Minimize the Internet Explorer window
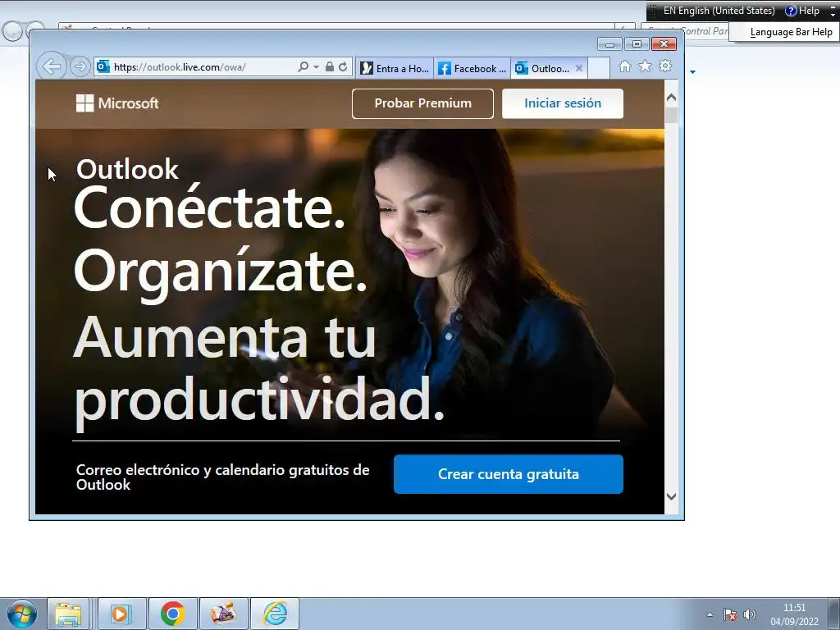This screenshot has width=840, height=630. point(609,44)
